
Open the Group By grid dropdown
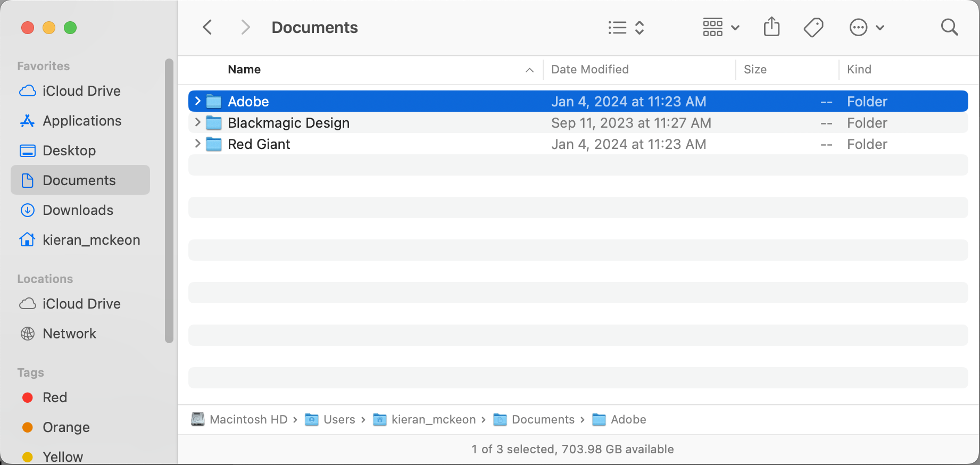(x=721, y=28)
